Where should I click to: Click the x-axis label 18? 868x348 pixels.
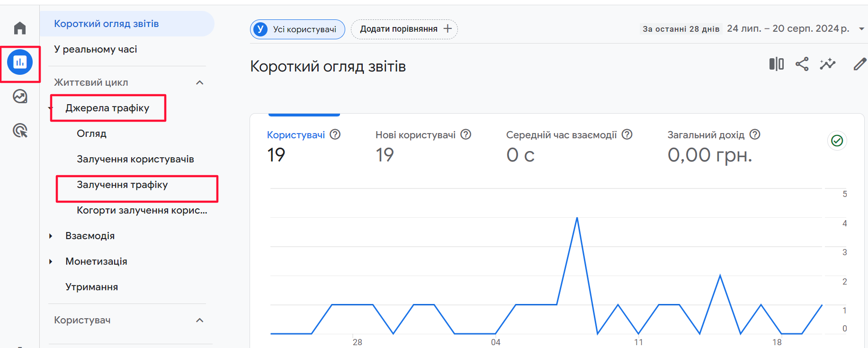coord(777,342)
